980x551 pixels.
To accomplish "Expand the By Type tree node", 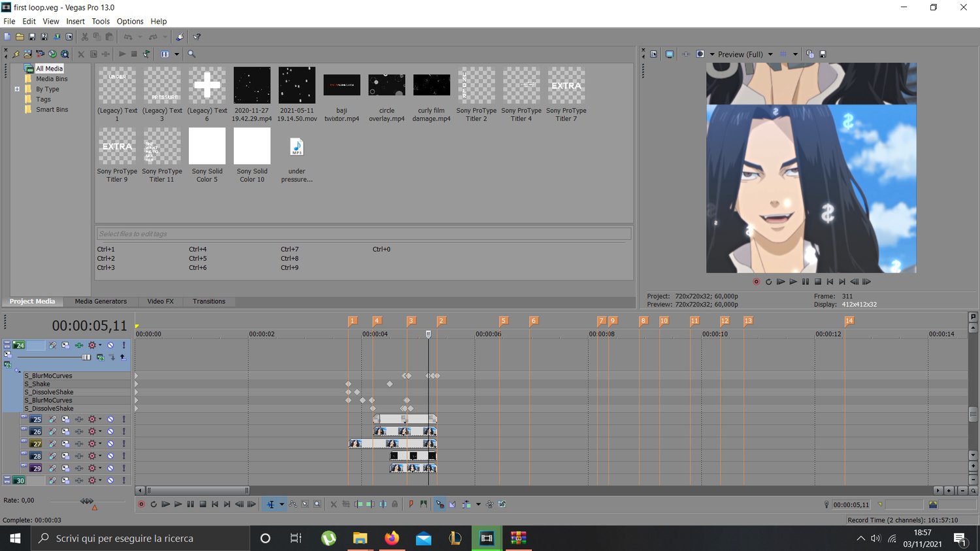I will [17, 89].
